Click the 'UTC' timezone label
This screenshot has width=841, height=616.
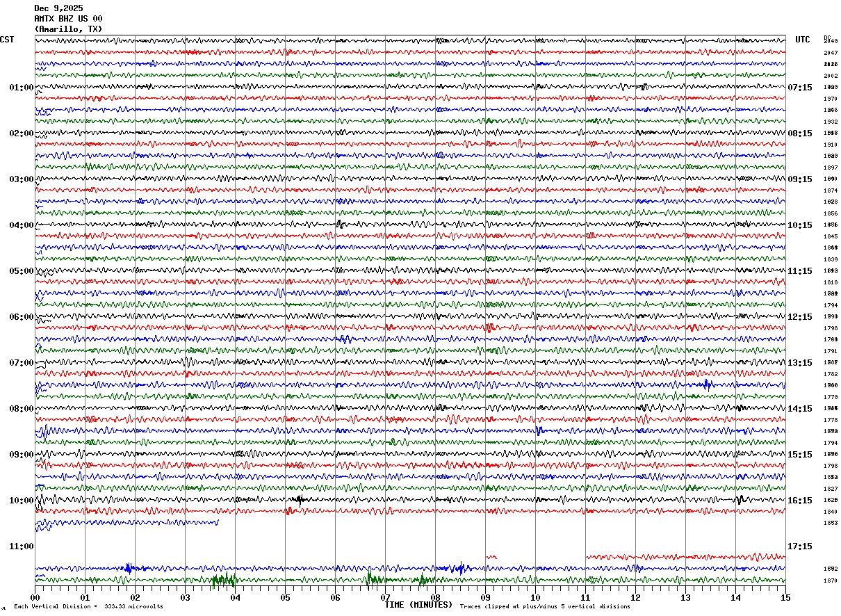click(x=803, y=40)
